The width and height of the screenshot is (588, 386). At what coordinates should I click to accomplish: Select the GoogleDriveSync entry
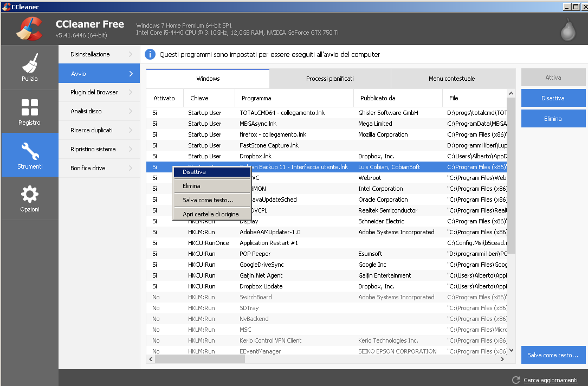326,265
